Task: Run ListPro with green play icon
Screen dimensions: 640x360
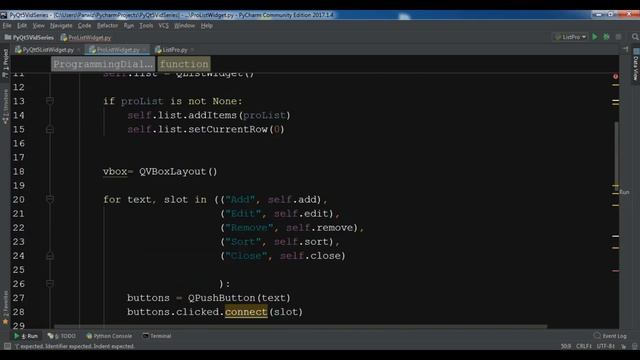Action: tap(595, 37)
